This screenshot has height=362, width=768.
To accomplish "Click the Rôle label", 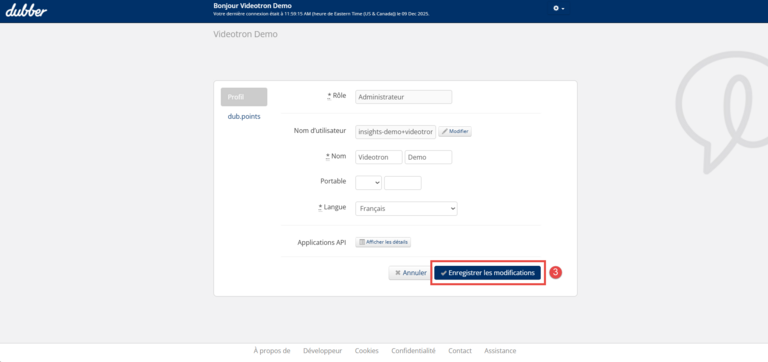I will tap(337, 96).
